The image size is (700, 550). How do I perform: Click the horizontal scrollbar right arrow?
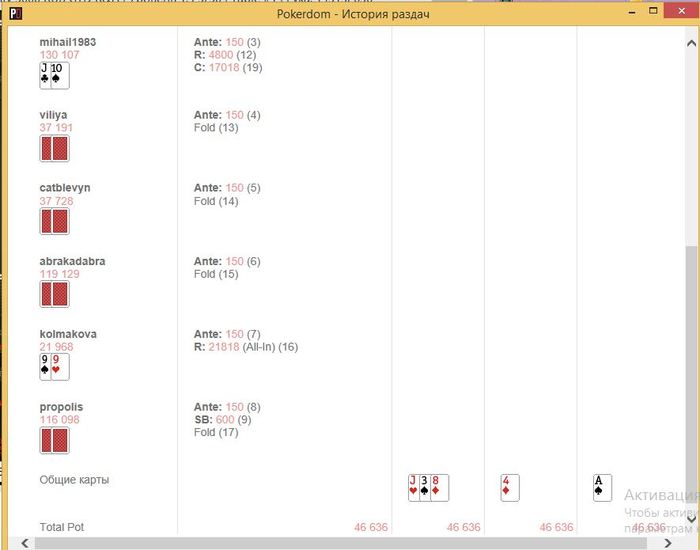coord(667,543)
